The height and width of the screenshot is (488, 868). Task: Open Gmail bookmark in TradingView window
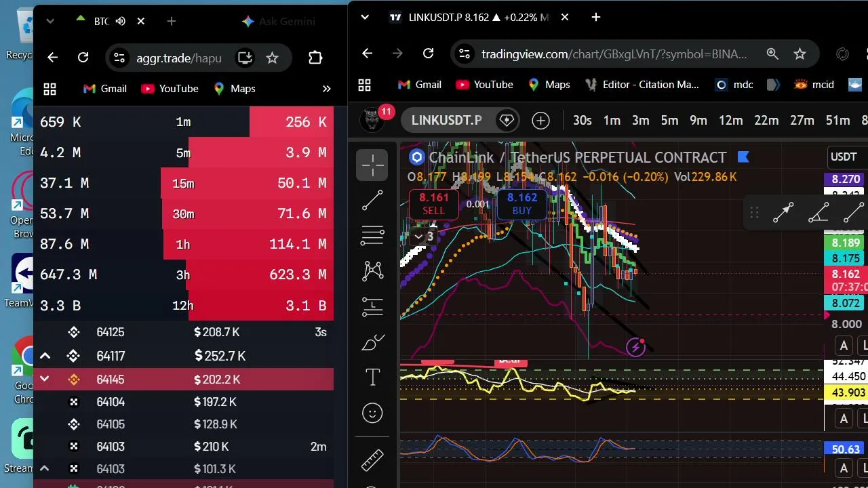coord(420,85)
